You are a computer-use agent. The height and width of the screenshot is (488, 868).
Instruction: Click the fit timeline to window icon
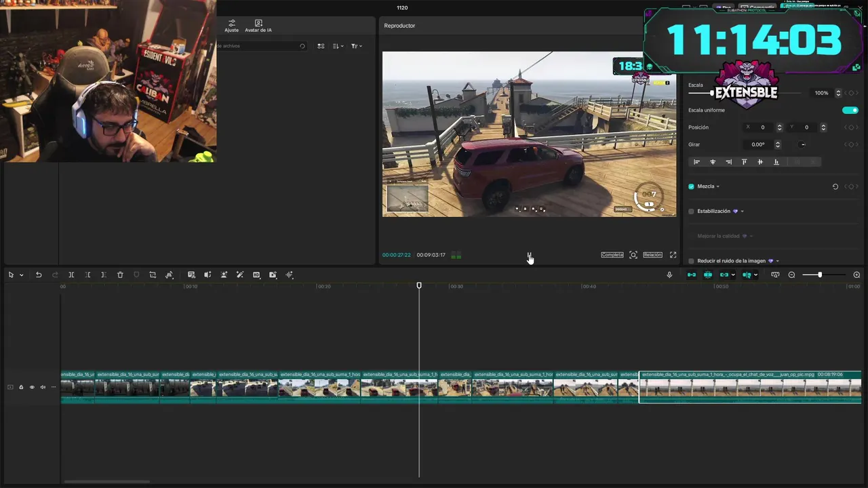(775, 274)
